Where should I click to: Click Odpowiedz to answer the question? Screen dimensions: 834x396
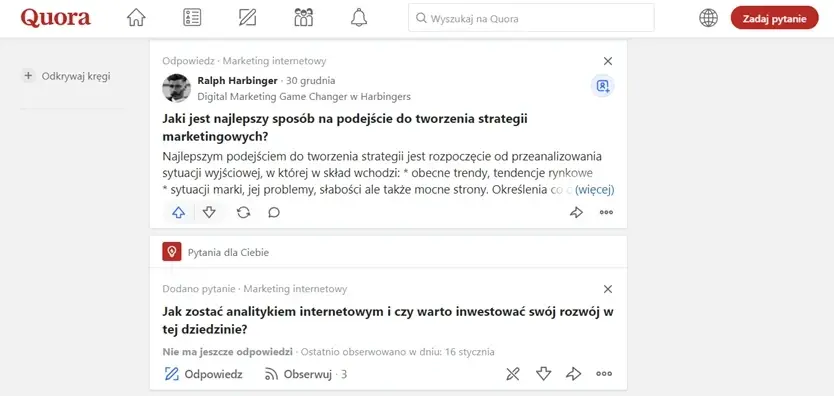click(203, 374)
